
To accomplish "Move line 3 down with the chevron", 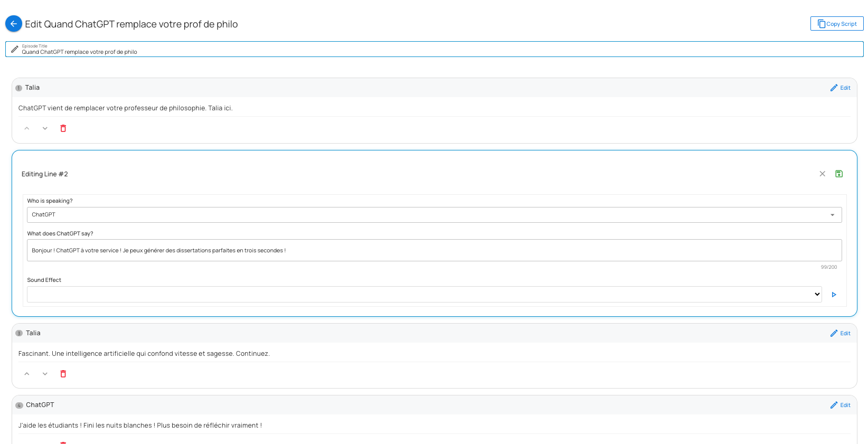I will click(x=45, y=374).
